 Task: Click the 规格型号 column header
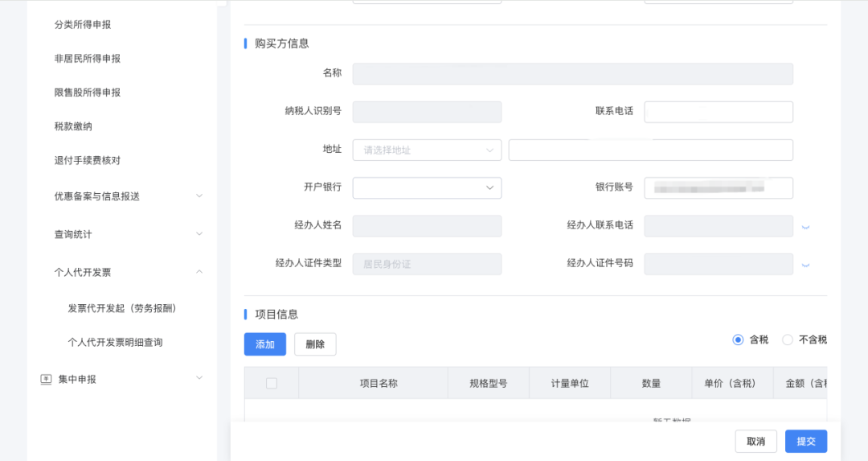pos(489,383)
